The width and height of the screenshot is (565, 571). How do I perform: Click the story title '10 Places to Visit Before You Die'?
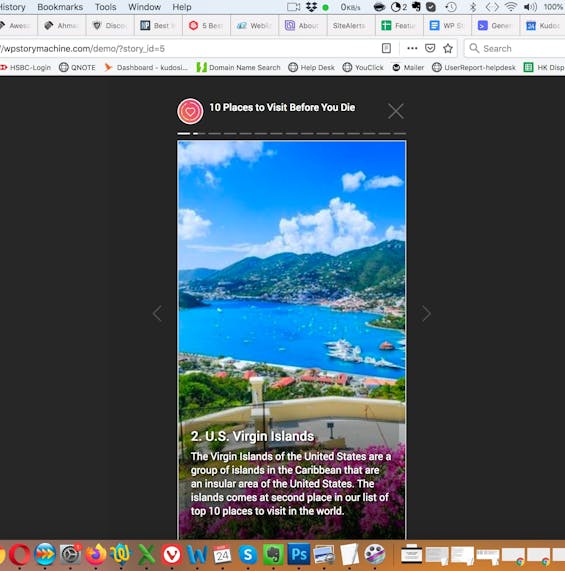(x=282, y=107)
